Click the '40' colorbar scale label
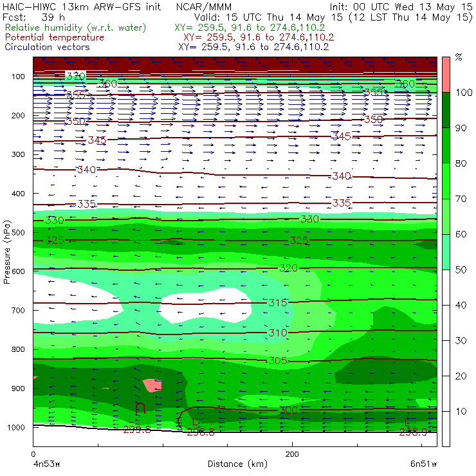Image resolution: width=476 pixels, height=476 pixels. click(x=461, y=305)
